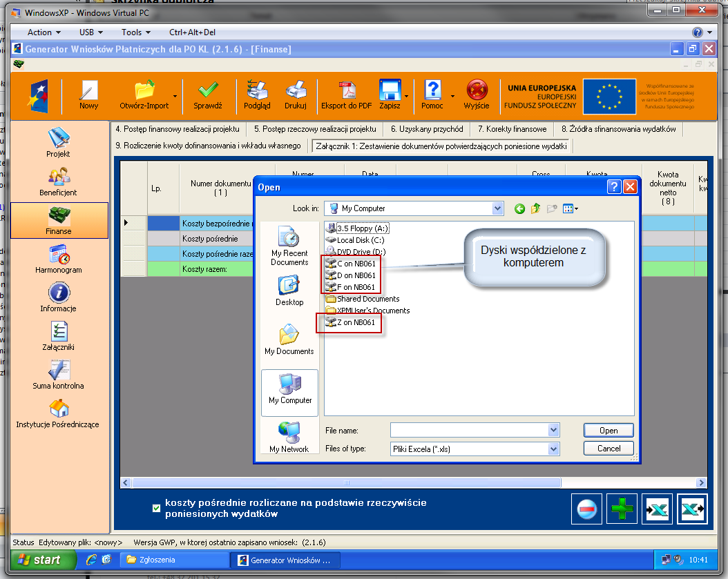Viewport: 728px width, 579px height.
Task: Select C on NB061 shared drive
Action: (x=351, y=264)
